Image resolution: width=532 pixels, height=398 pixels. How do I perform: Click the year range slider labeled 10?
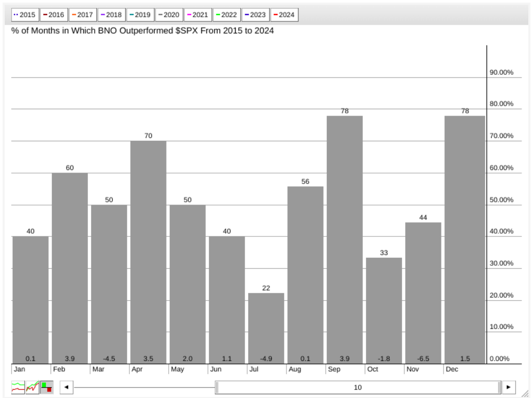[x=358, y=388]
